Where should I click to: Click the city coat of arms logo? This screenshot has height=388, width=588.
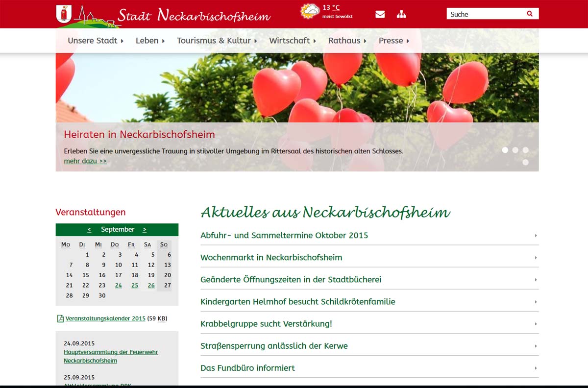click(63, 13)
